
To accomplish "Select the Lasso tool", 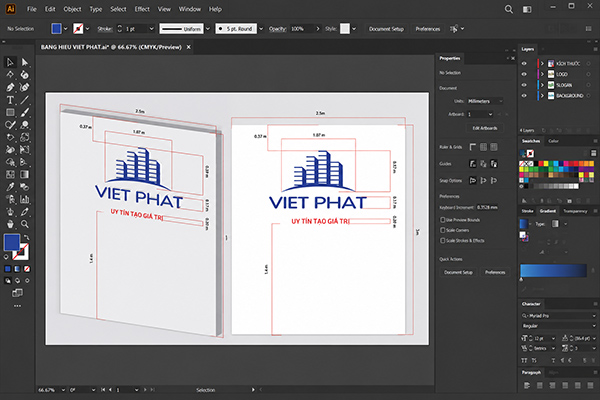I will tap(24, 75).
